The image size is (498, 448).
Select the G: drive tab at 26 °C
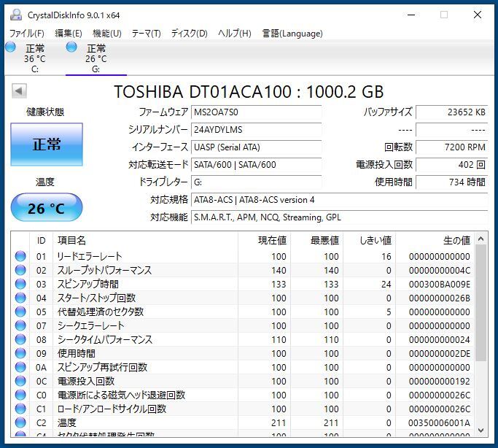coord(96,58)
